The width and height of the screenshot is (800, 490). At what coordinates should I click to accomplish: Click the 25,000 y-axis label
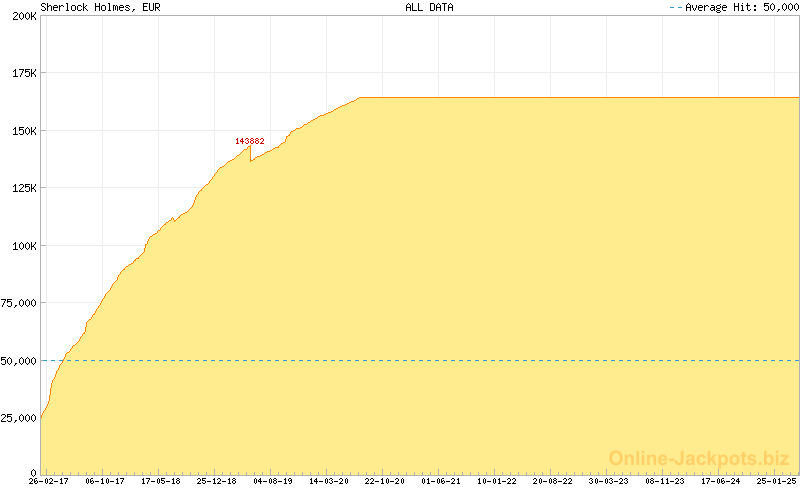[20, 418]
